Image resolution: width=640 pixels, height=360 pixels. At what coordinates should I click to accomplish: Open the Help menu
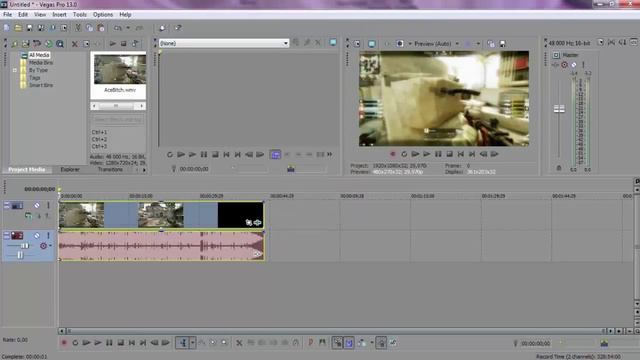pyautogui.click(x=125, y=14)
